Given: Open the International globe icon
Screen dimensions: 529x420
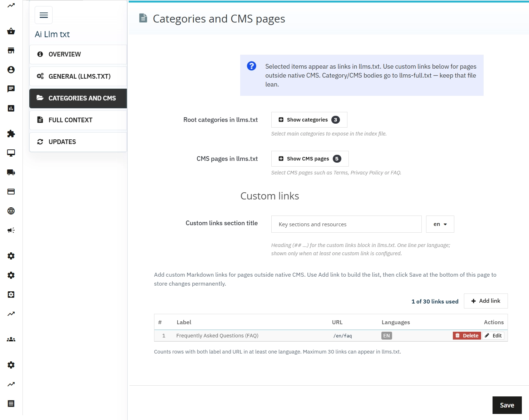Looking at the screenshot, I should (x=11, y=211).
